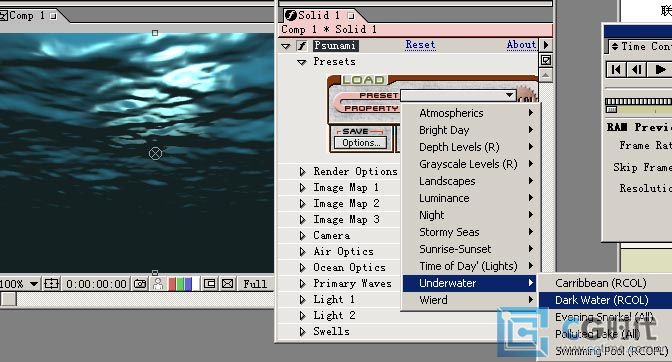Screen dimensions: 672x362
Task: Expand the Swells group
Action: click(303, 332)
